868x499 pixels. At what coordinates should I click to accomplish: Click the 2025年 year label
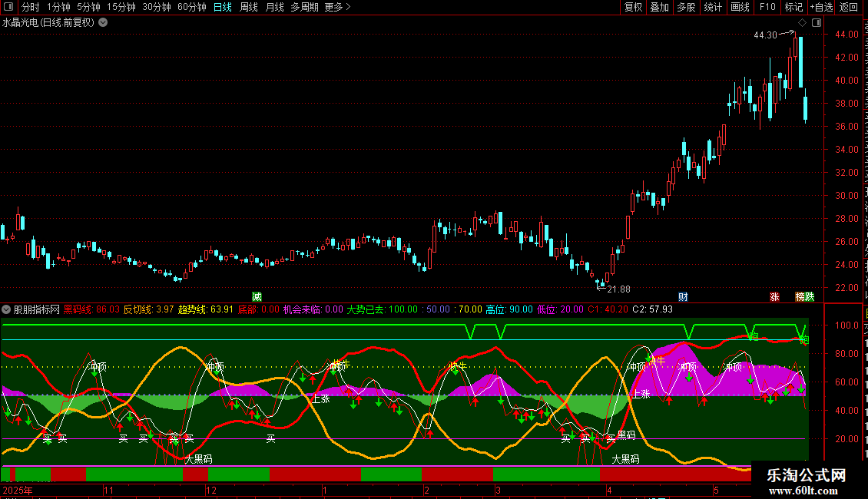click(x=18, y=490)
